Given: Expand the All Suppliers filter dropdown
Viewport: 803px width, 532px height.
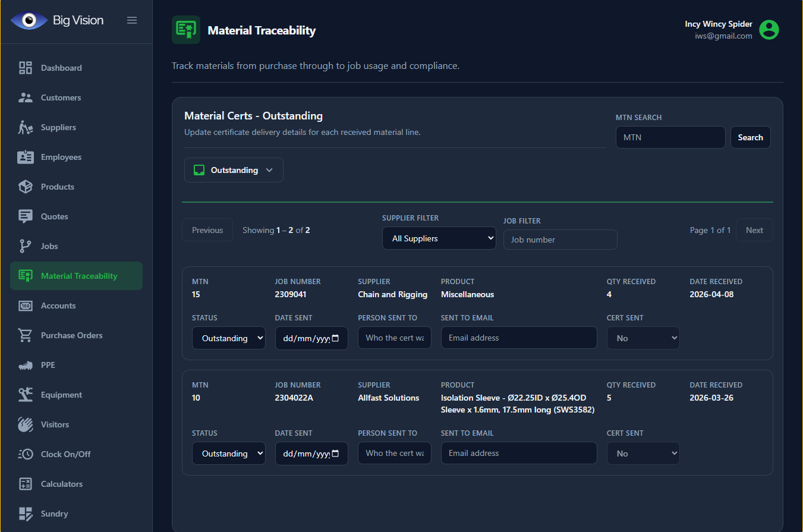Looking at the screenshot, I should point(439,238).
